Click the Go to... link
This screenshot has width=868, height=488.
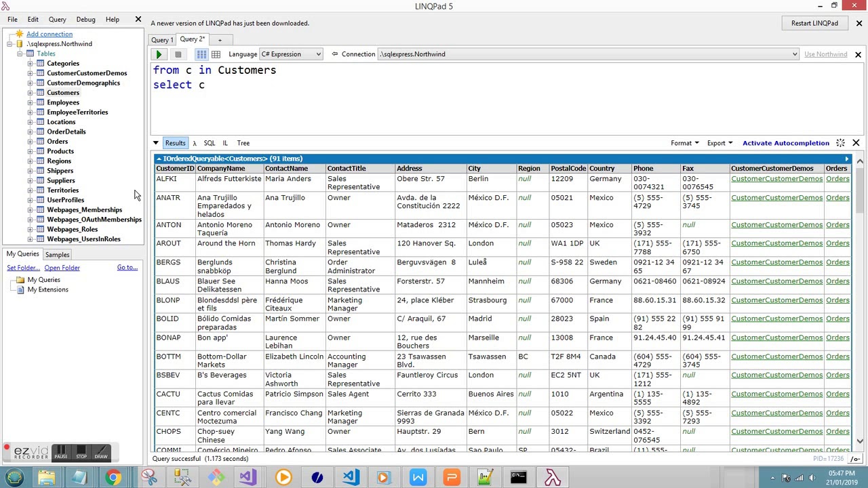coord(127,268)
